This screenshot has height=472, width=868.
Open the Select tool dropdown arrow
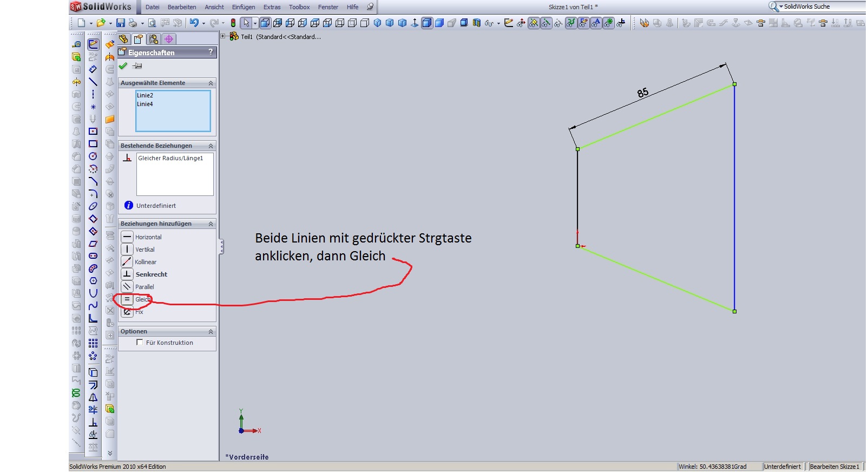click(x=255, y=23)
